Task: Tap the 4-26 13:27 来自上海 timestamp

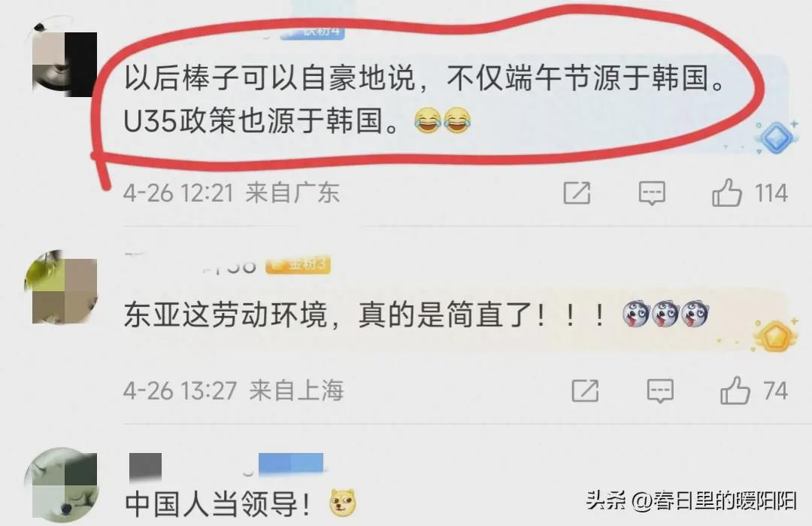Action: pos(234,391)
